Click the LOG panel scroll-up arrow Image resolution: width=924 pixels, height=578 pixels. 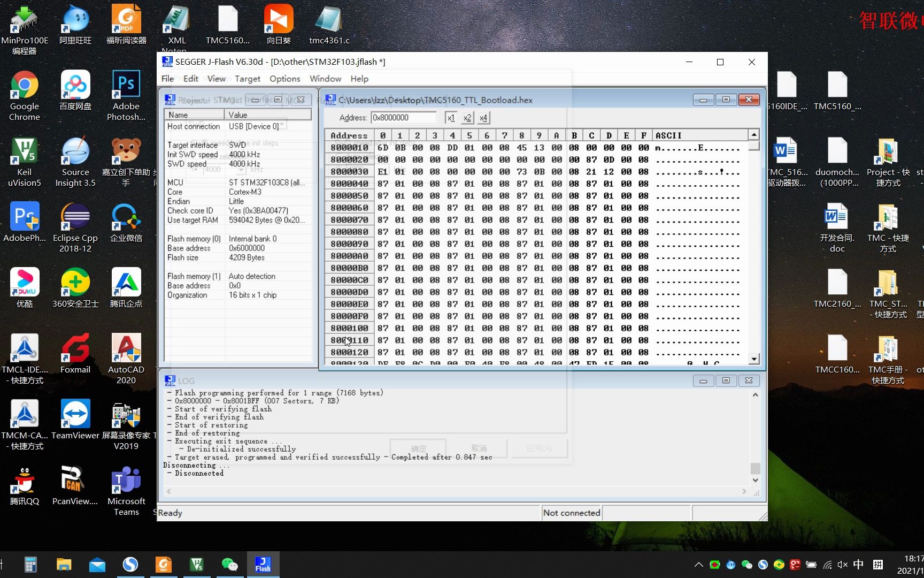point(755,395)
